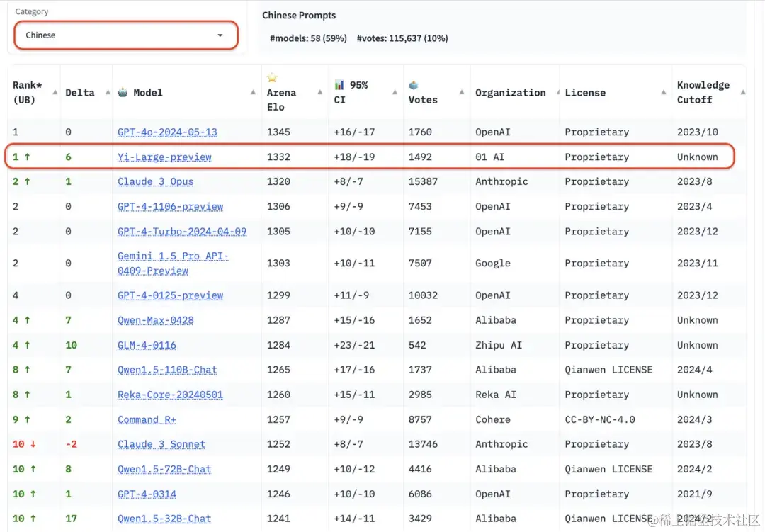Click the rank 9 up-arrow cell
The width and height of the screenshot is (765, 532).
point(21,420)
